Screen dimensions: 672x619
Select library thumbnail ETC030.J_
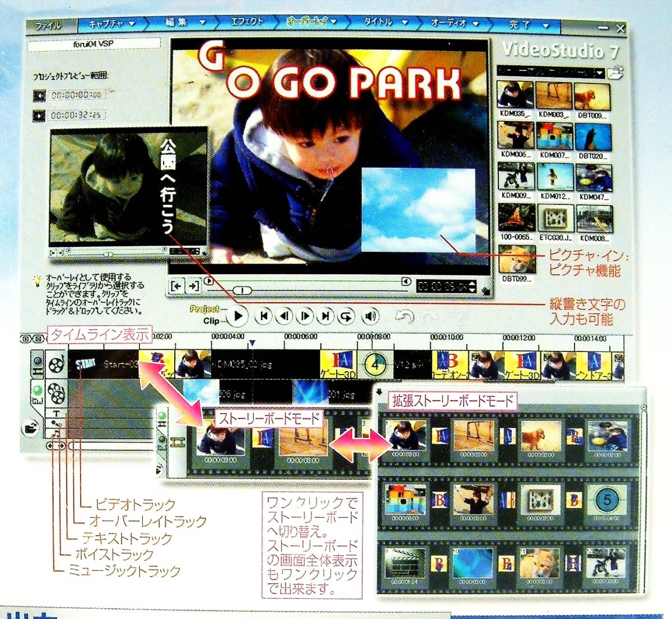556,218
